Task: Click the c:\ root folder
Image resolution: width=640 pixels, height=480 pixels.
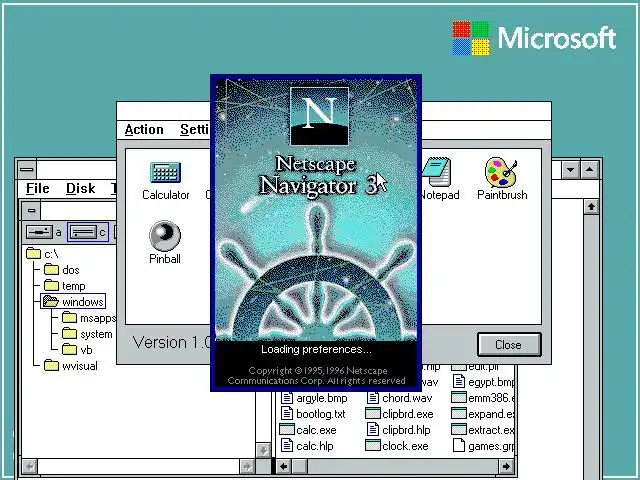Action: point(42,254)
